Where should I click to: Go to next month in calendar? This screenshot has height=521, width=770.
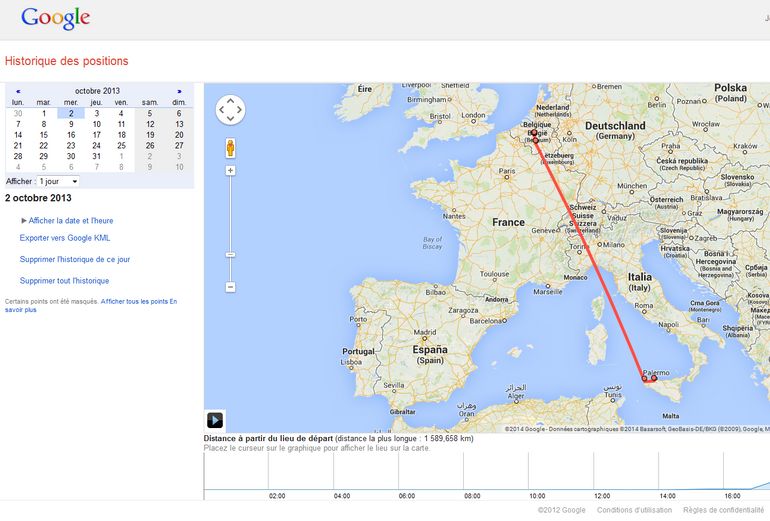pyautogui.click(x=179, y=91)
